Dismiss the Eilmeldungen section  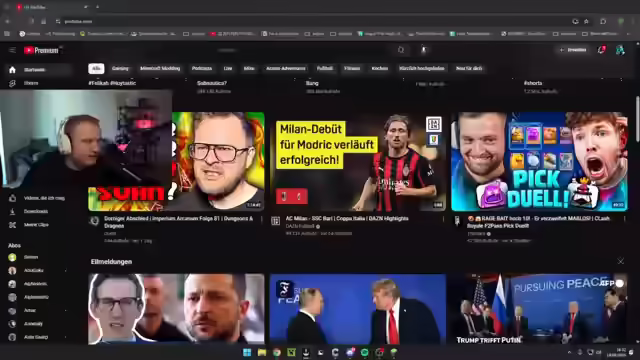[620, 261]
